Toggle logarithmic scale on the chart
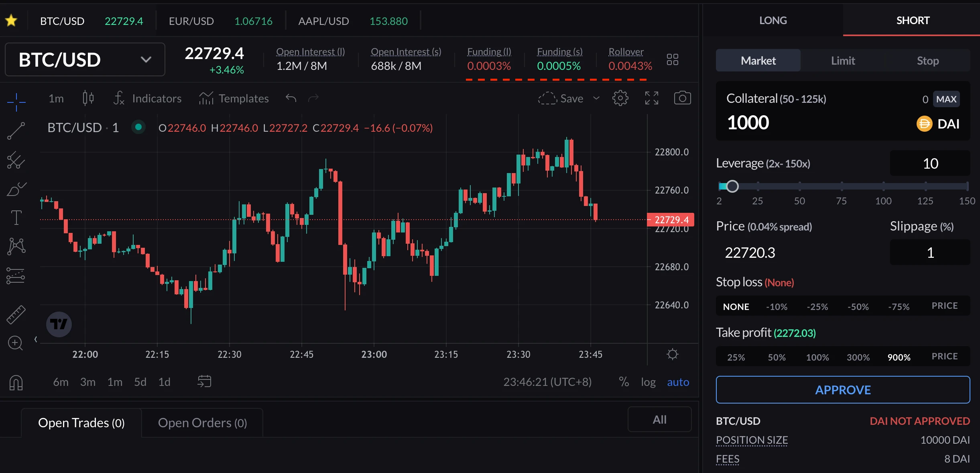The height and width of the screenshot is (473, 980). click(648, 382)
